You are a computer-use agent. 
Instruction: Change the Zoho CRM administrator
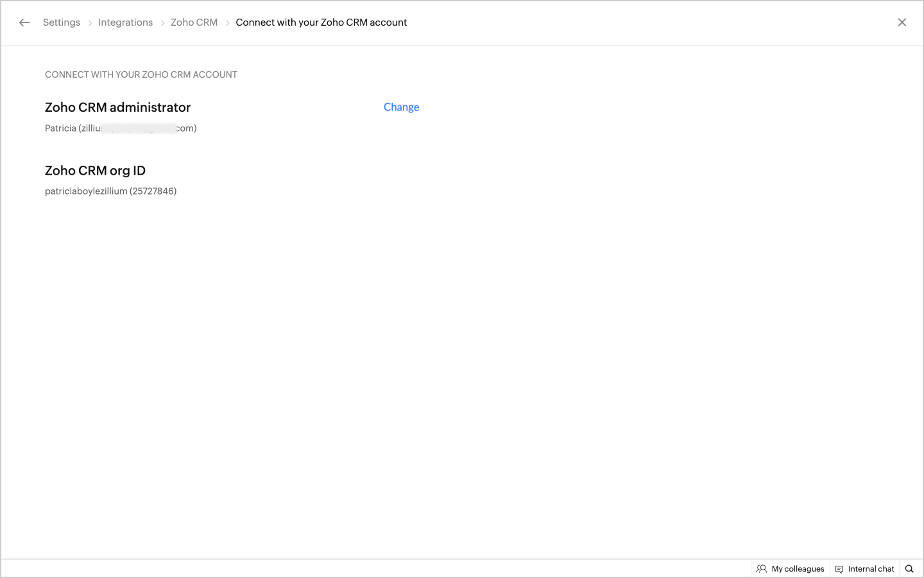pyautogui.click(x=401, y=107)
